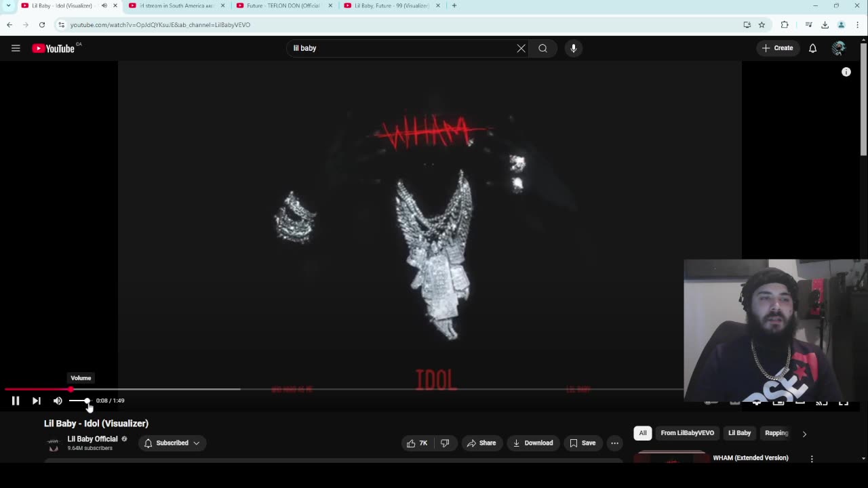Open the Extensions puzzle icon
This screenshot has height=488, width=868.
pyautogui.click(x=785, y=24)
